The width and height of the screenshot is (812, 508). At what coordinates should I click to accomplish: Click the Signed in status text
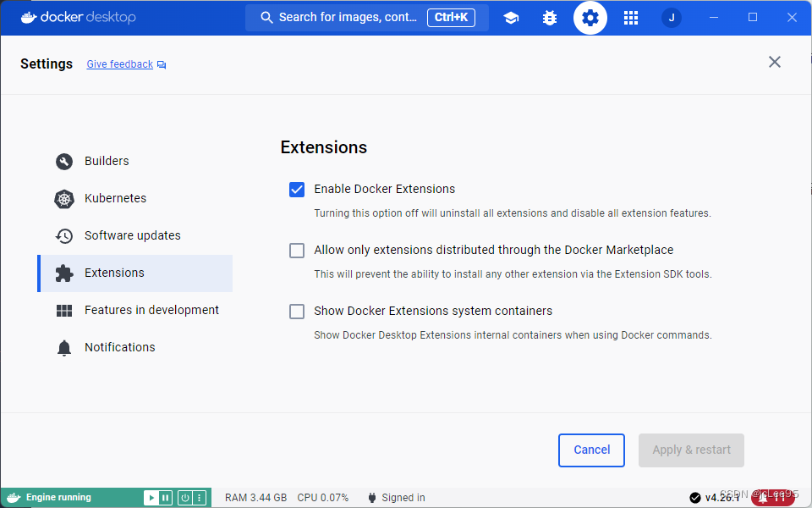click(403, 498)
